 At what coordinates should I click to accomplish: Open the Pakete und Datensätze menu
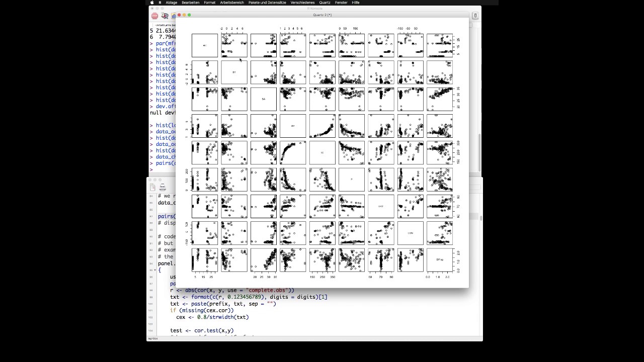[267, 3]
